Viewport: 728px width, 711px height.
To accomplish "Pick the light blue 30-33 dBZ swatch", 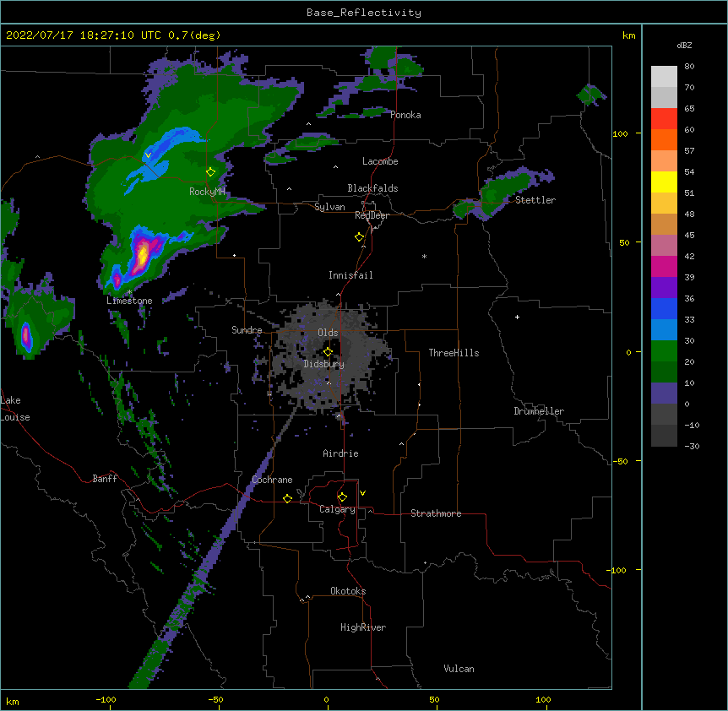I will point(664,329).
